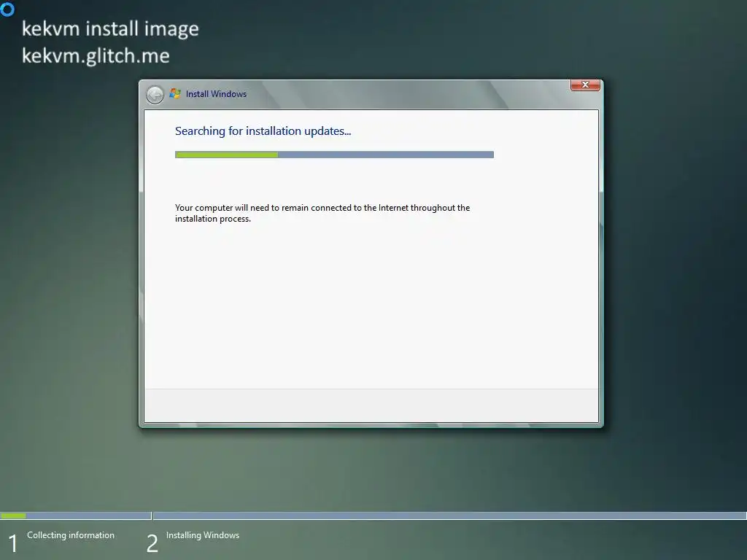Click the step 2 bottom progress bar
The image size is (747, 560).
tap(449, 516)
